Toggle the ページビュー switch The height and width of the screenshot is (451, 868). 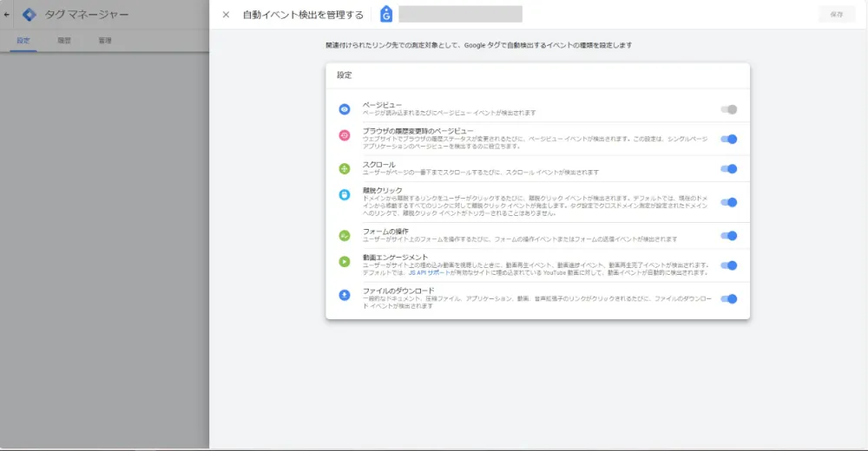tap(728, 109)
